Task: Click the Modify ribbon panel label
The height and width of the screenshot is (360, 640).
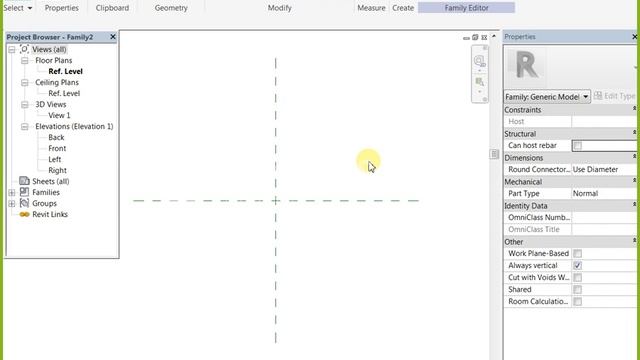Action: click(x=280, y=8)
